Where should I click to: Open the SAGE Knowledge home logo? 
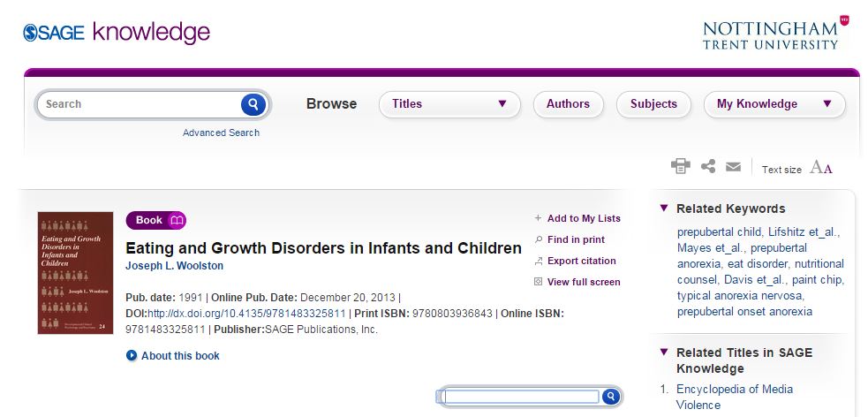tap(117, 33)
